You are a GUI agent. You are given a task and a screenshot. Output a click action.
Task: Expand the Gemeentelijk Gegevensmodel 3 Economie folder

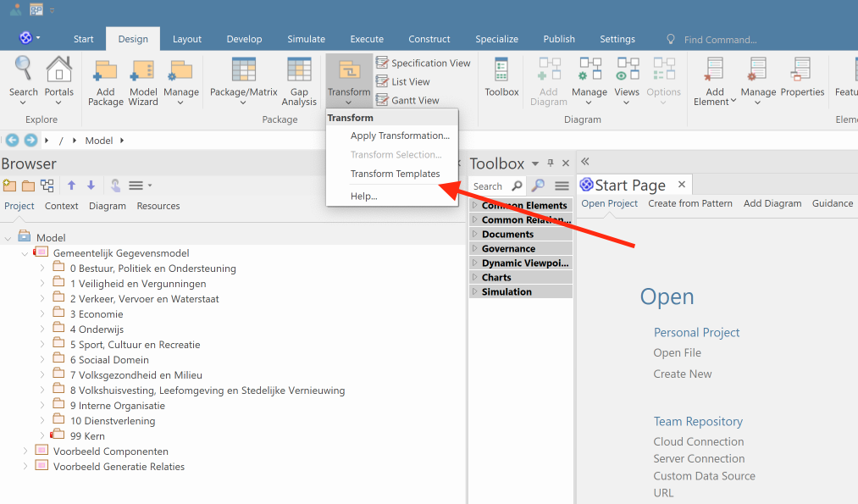[42, 314]
